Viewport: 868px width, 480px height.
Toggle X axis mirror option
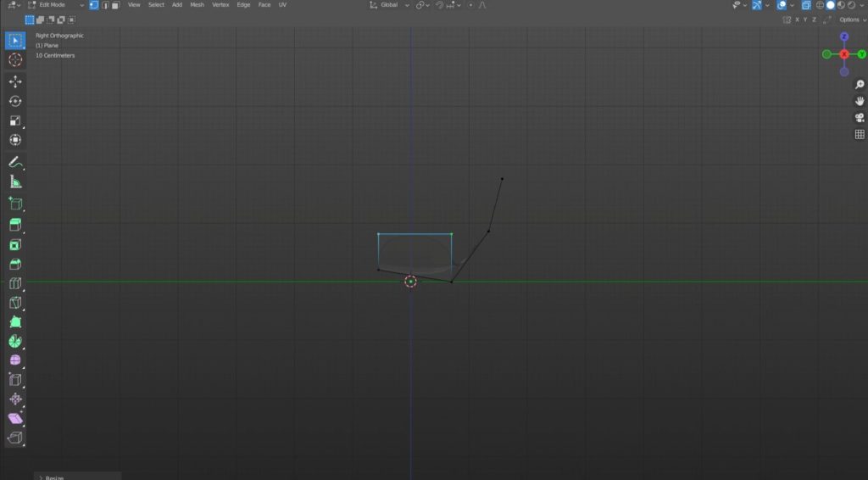tap(796, 20)
